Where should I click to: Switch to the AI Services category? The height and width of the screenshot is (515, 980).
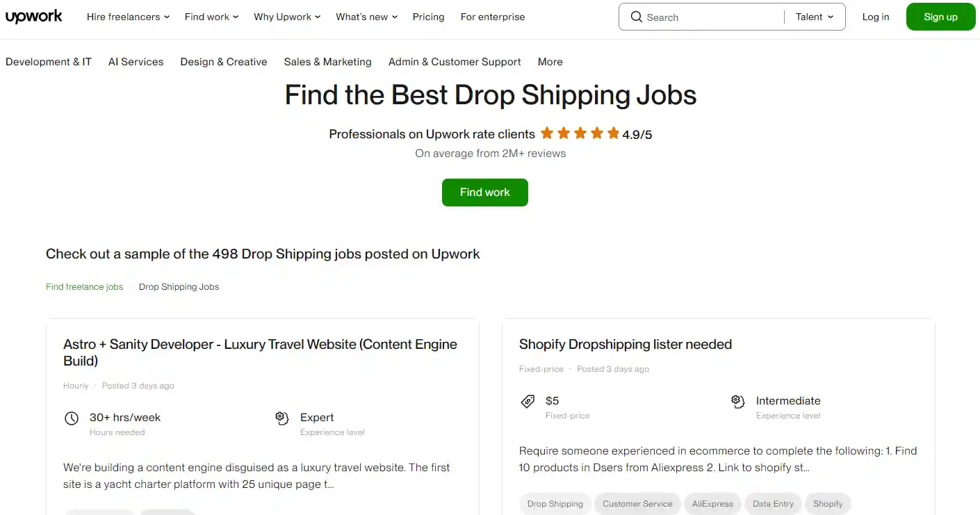tap(136, 62)
